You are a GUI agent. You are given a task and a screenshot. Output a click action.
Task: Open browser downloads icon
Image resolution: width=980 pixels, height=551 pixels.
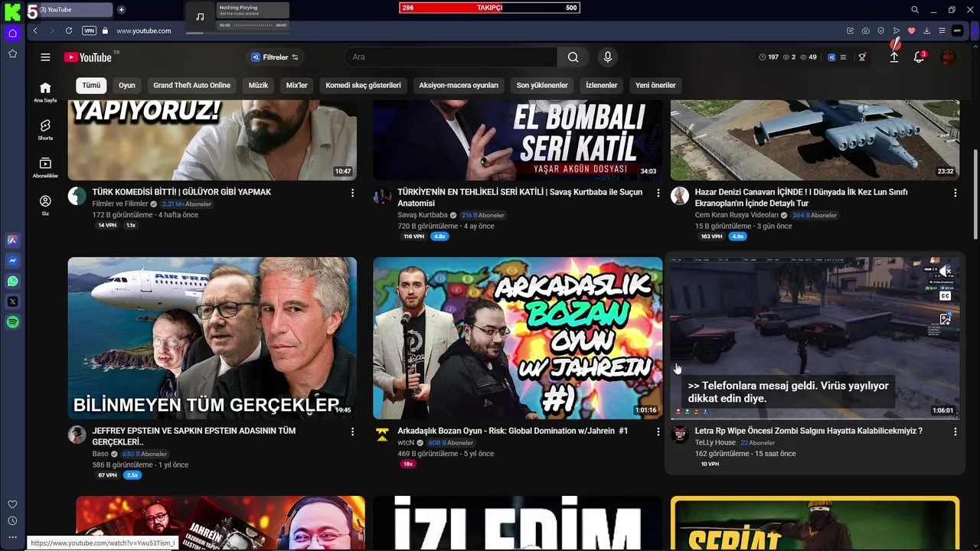(x=926, y=31)
